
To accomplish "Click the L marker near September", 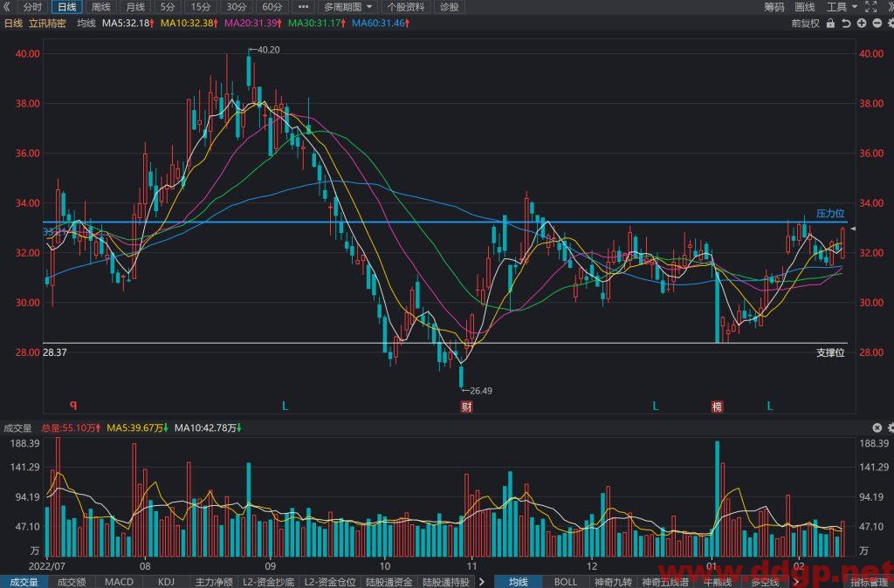I will click(x=285, y=407).
